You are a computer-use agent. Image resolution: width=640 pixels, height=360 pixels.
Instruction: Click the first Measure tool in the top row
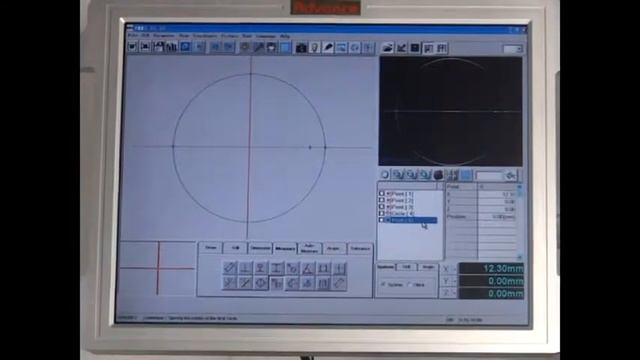[230, 268]
